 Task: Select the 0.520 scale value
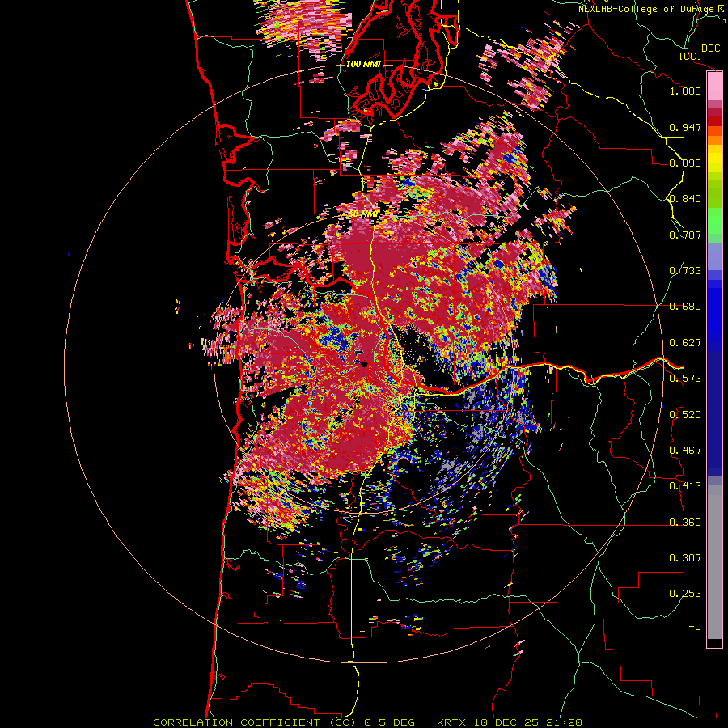coord(685,415)
